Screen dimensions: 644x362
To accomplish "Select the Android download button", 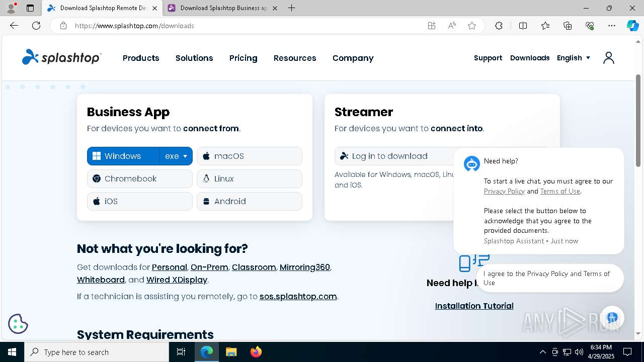I will click(250, 201).
